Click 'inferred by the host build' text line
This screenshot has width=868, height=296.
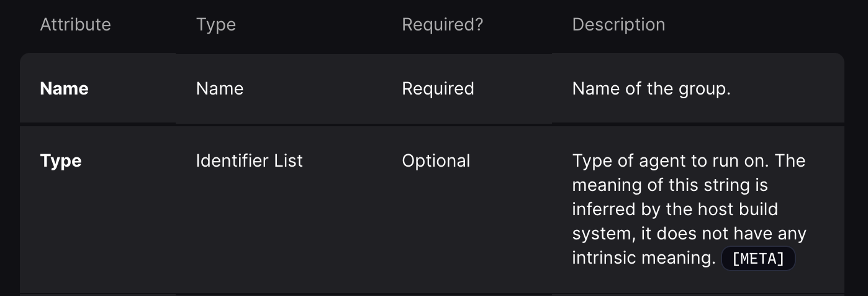(675, 209)
